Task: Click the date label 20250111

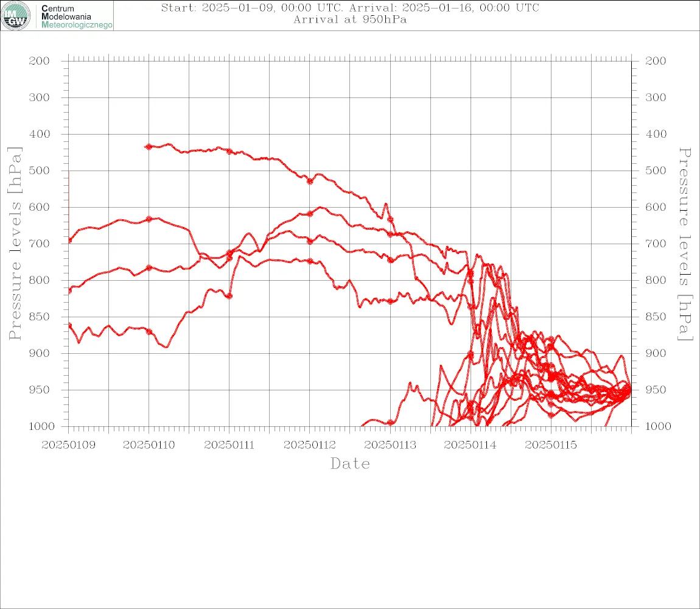Action: coord(229,445)
